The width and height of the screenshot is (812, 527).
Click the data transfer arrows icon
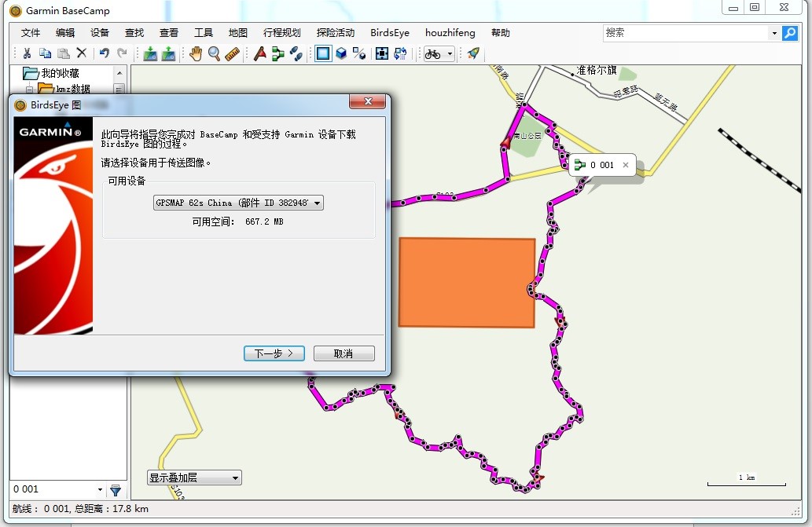[x=400, y=53]
